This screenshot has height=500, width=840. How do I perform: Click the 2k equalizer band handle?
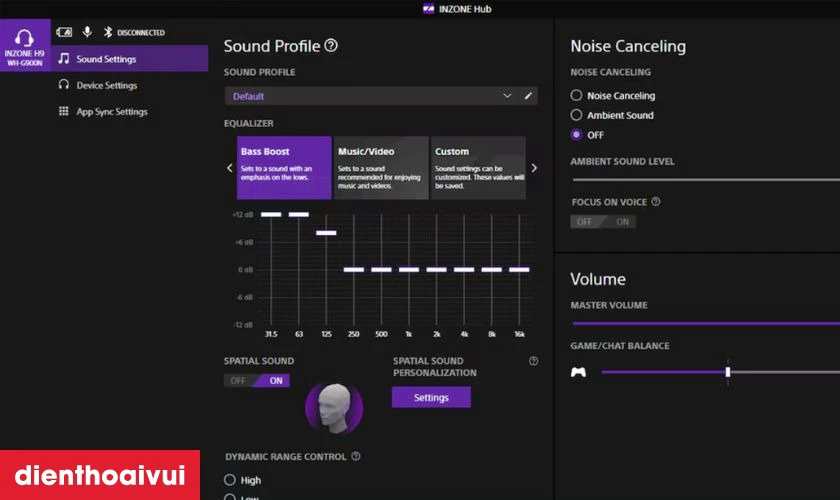coord(437,270)
